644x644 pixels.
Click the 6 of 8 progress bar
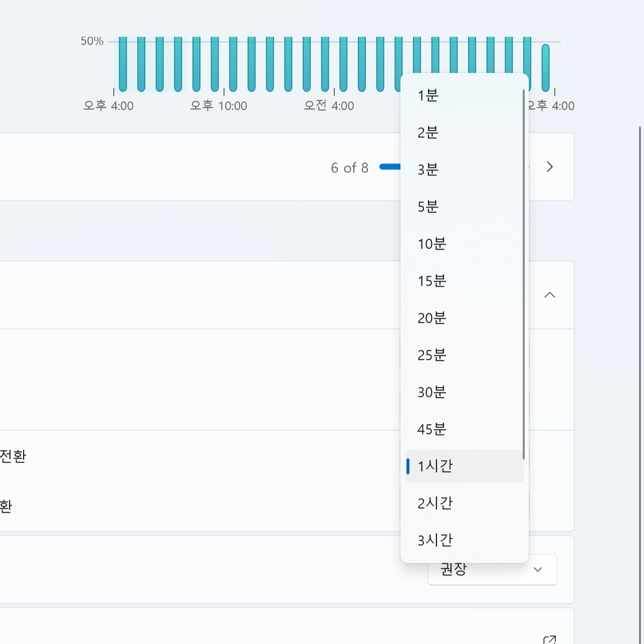click(390, 167)
